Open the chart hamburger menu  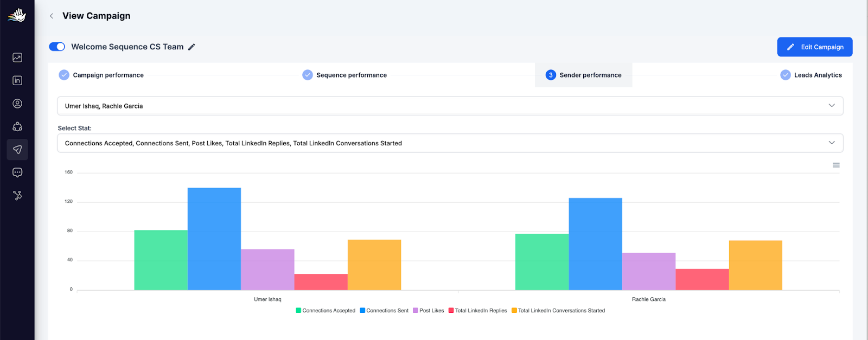coord(836,165)
